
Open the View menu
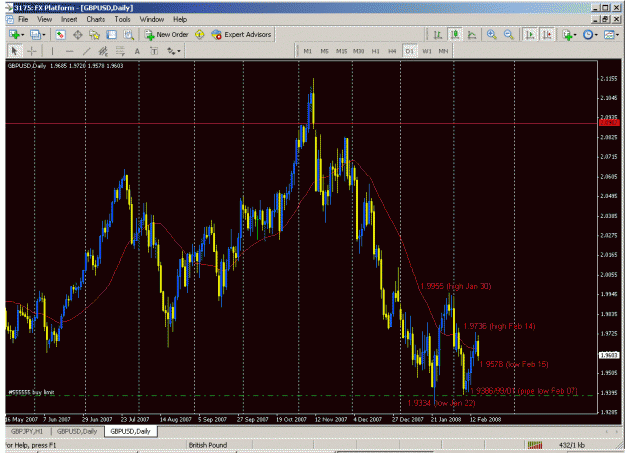pyautogui.click(x=45, y=19)
